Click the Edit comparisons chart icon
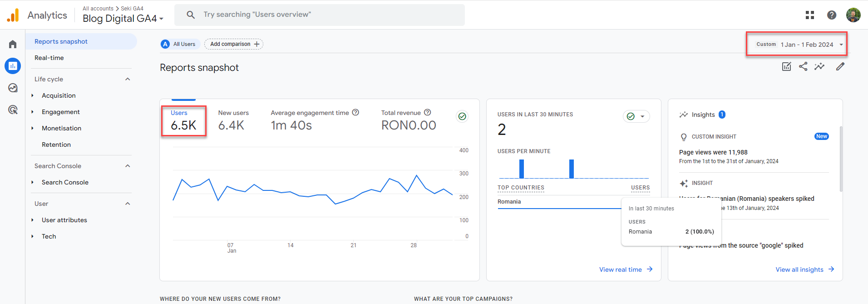The image size is (868, 304). [x=786, y=67]
